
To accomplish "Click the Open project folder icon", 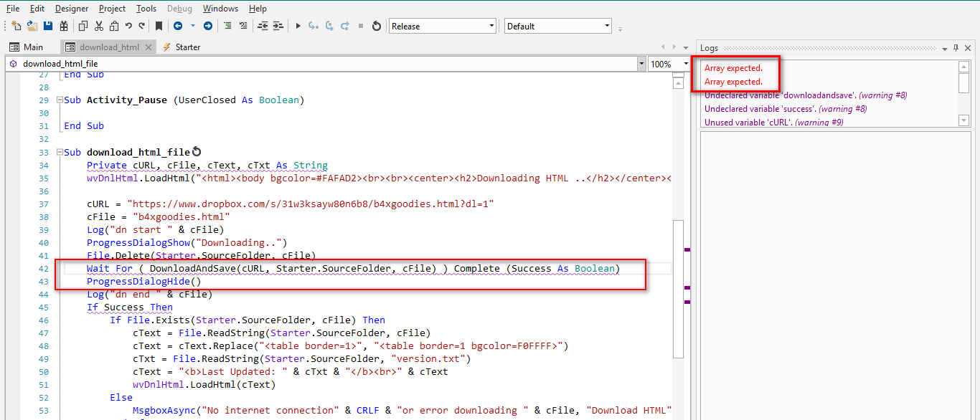I will [x=32, y=26].
